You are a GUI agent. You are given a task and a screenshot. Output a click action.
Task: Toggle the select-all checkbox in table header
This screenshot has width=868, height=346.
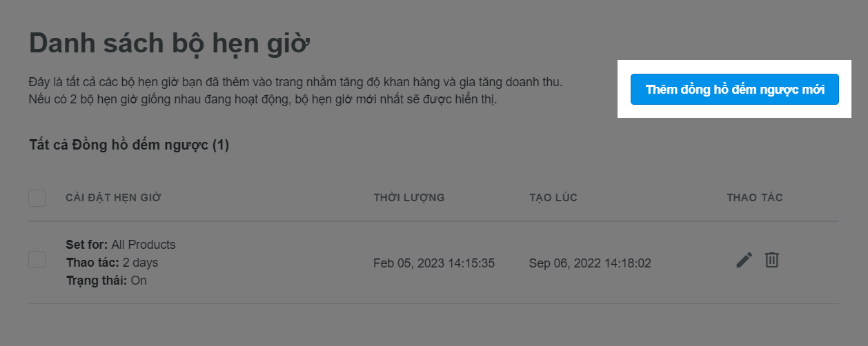37,199
